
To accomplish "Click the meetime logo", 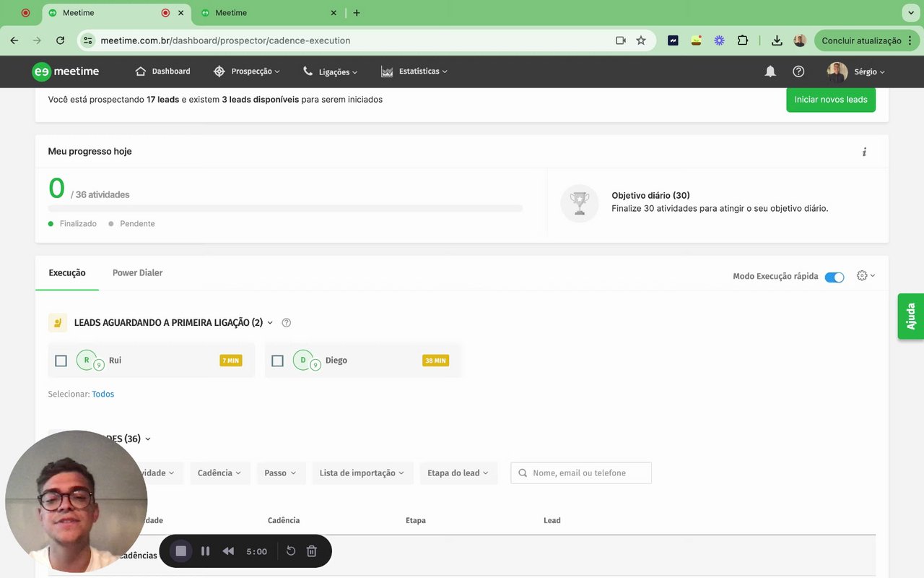I will (66, 72).
